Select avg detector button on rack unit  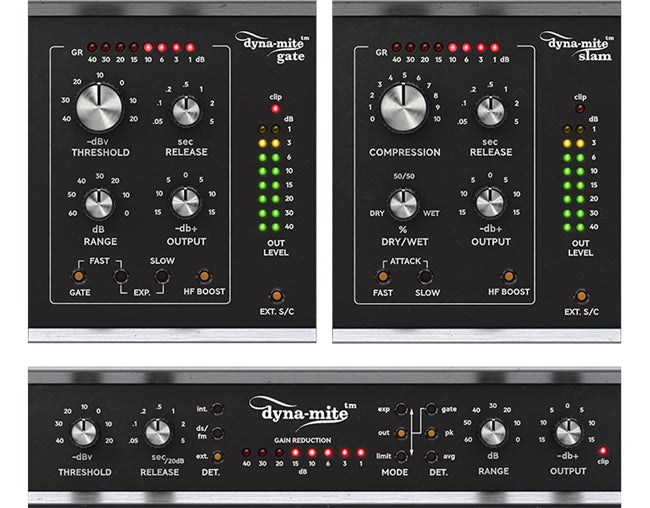(432, 457)
